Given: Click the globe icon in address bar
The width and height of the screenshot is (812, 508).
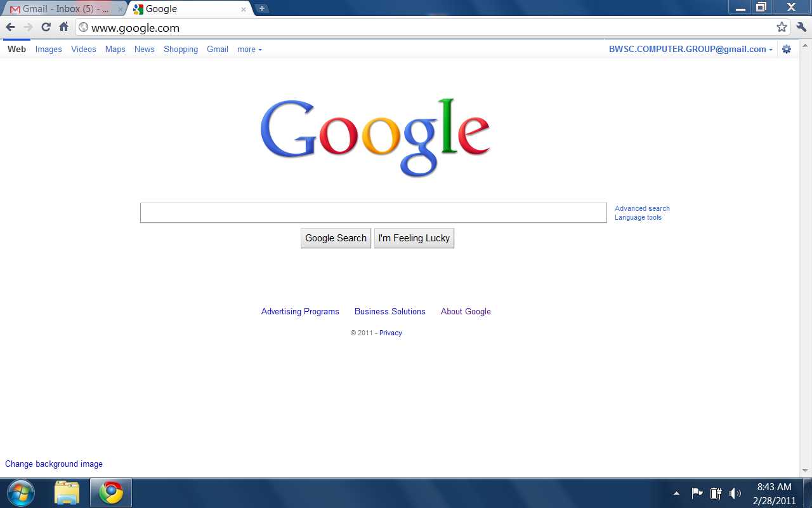Looking at the screenshot, I should pyautogui.click(x=83, y=27).
